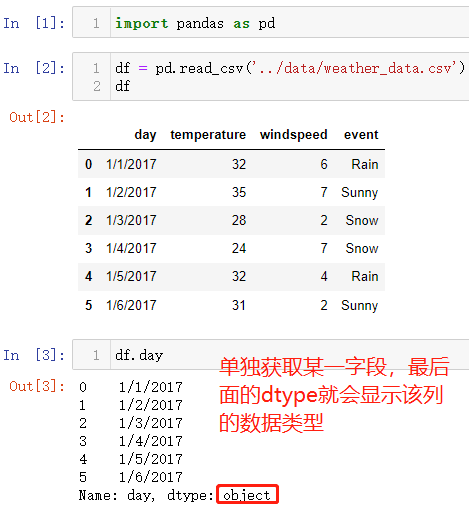
Task: Click the 'temperature' column header
Action: pos(208,135)
